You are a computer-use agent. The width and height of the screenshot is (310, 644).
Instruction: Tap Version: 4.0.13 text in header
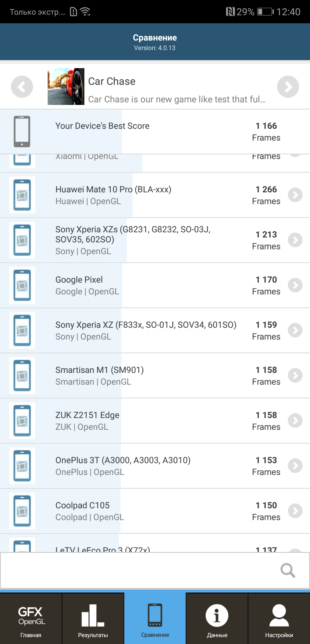click(155, 48)
